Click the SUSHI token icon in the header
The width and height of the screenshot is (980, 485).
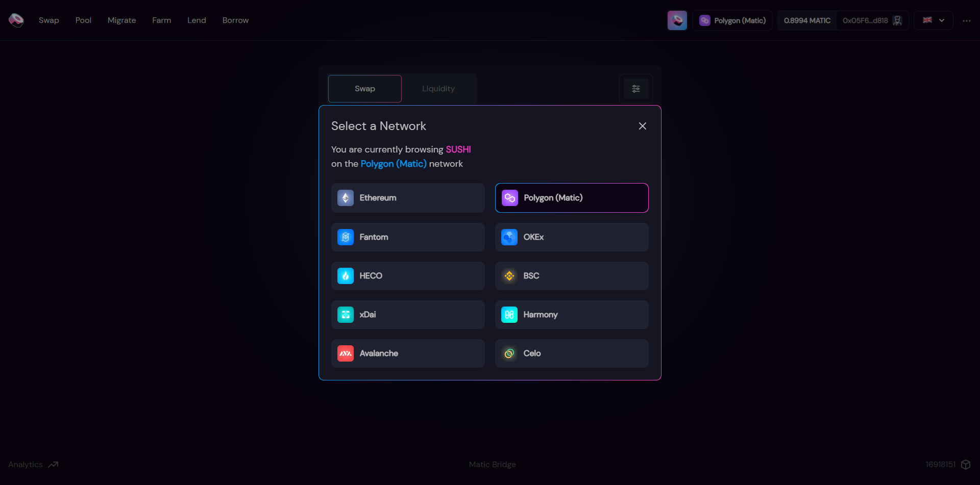coord(677,20)
